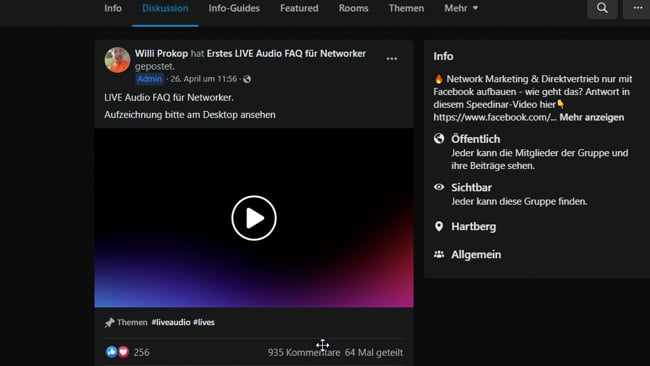The image size is (650, 366).
Task: Open the #liveaudio hashtag
Action: coord(171,322)
